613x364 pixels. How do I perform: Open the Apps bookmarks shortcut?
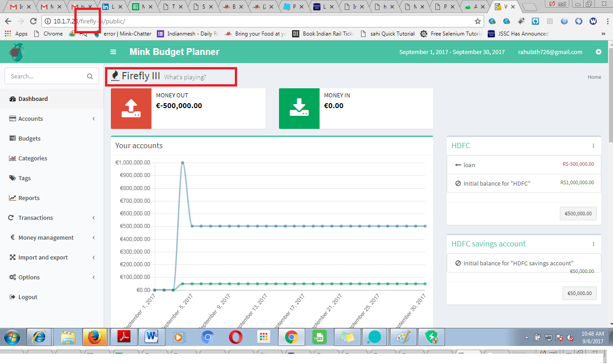pyautogui.click(x=16, y=34)
